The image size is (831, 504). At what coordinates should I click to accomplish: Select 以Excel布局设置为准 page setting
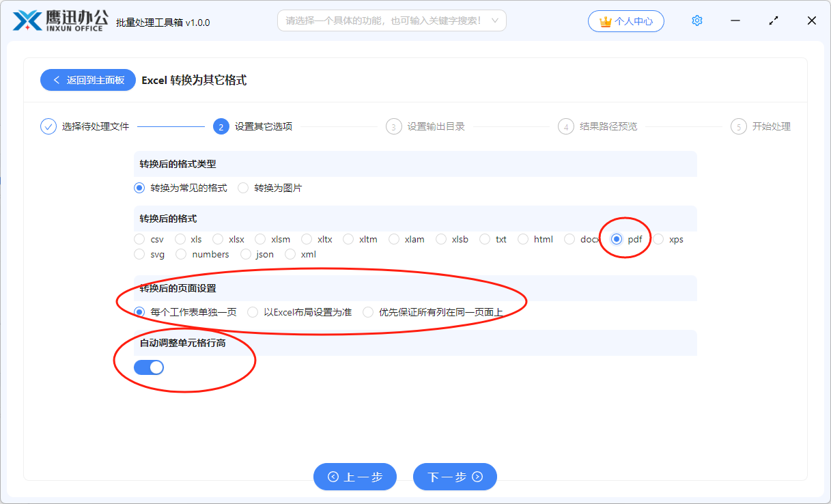[253, 312]
